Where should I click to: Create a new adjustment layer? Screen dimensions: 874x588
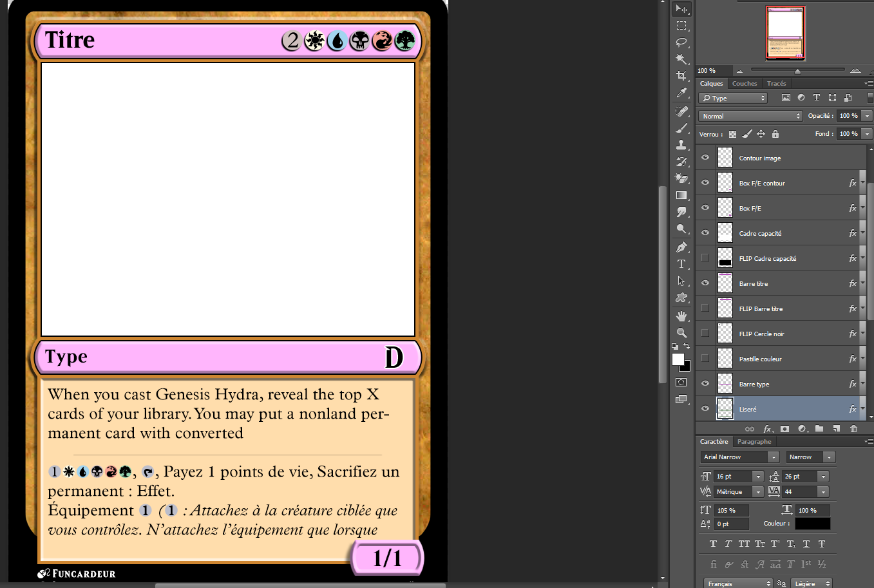(x=802, y=429)
